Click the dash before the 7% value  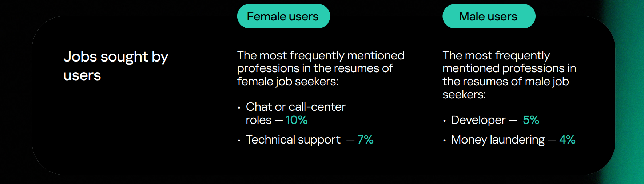click(x=350, y=140)
